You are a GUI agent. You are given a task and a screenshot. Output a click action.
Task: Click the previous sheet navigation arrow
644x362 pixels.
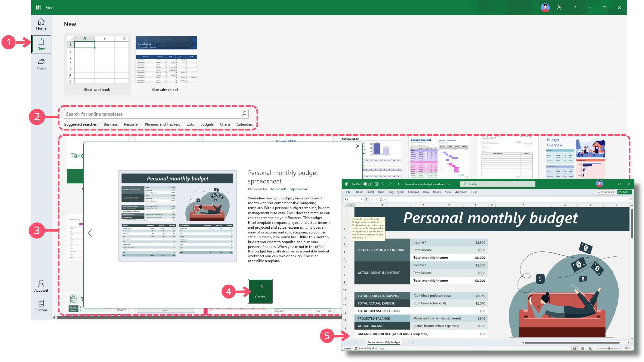348,343
